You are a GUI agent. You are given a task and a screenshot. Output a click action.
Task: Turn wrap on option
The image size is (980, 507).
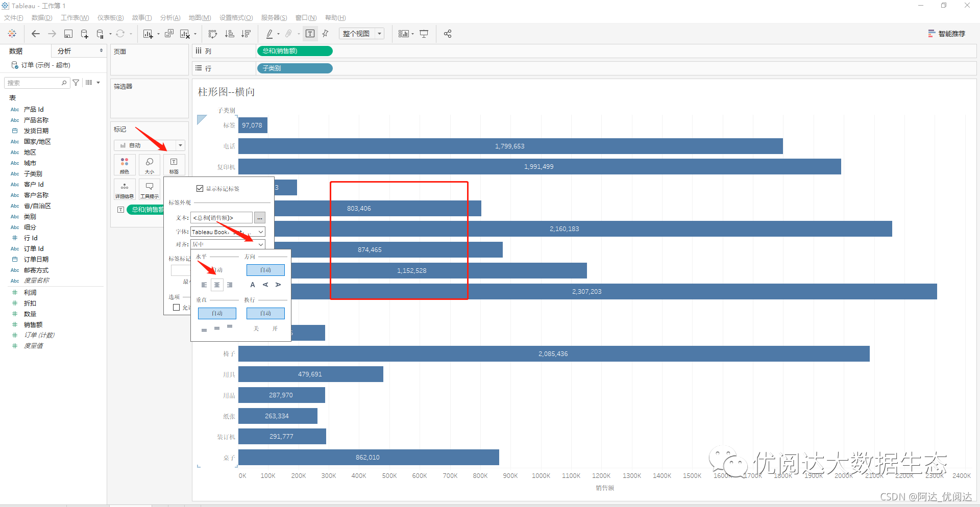click(275, 328)
